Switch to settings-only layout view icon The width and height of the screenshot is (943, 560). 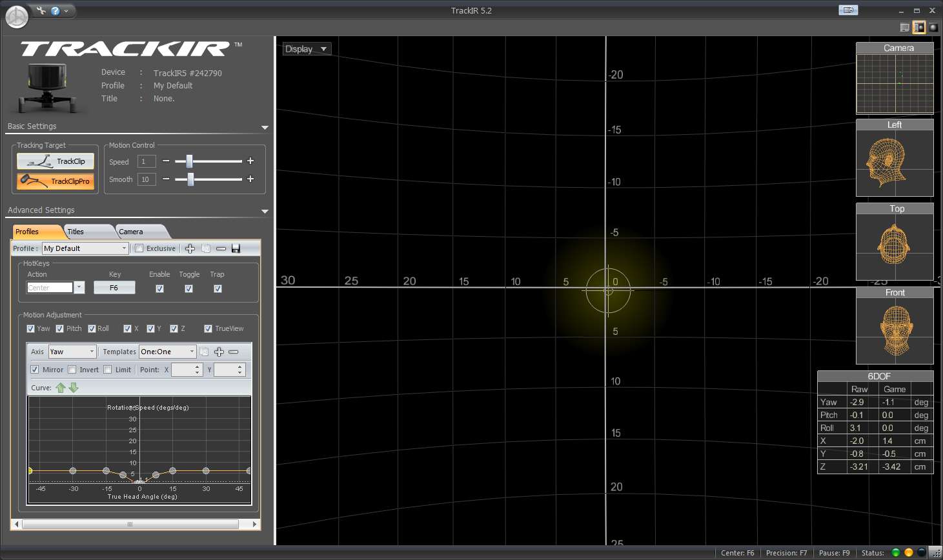tap(905, 27)
